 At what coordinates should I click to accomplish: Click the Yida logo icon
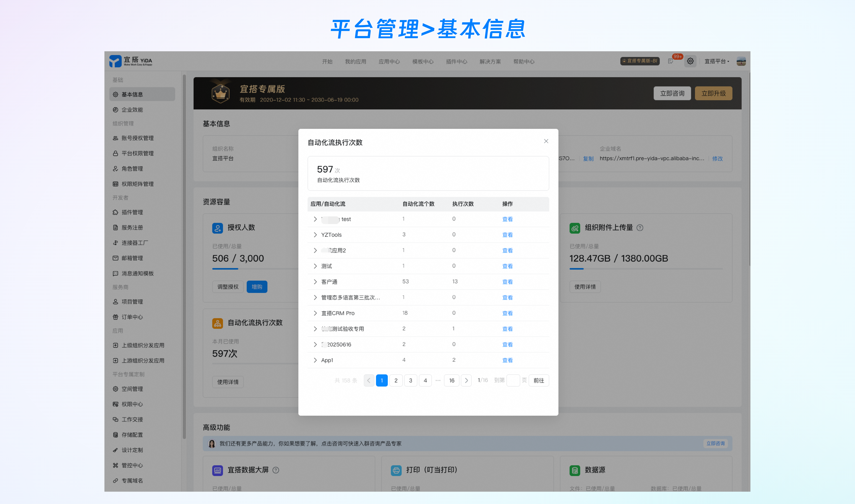click(115, 61)
